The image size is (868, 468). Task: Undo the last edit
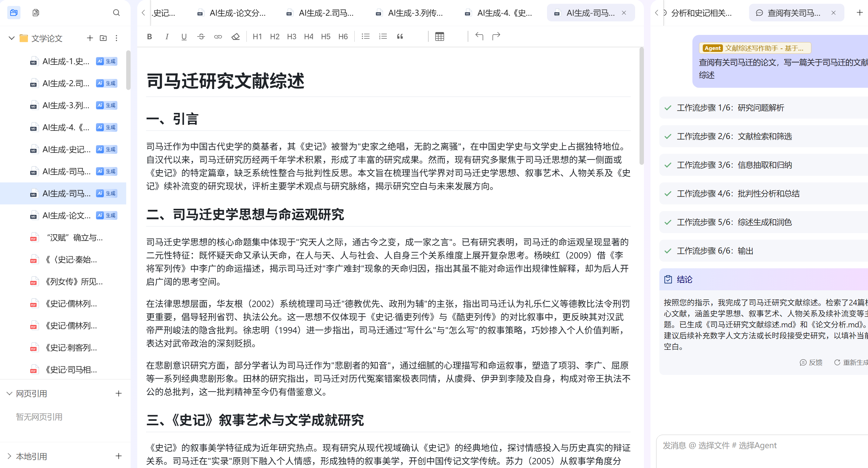click(479, 36)
